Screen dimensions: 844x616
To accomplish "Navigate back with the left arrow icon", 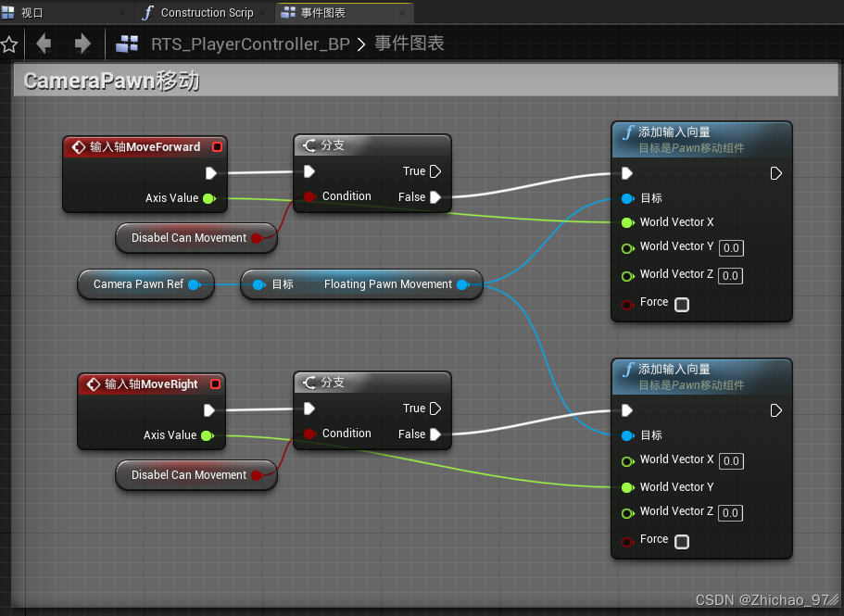I will [44, 44].
